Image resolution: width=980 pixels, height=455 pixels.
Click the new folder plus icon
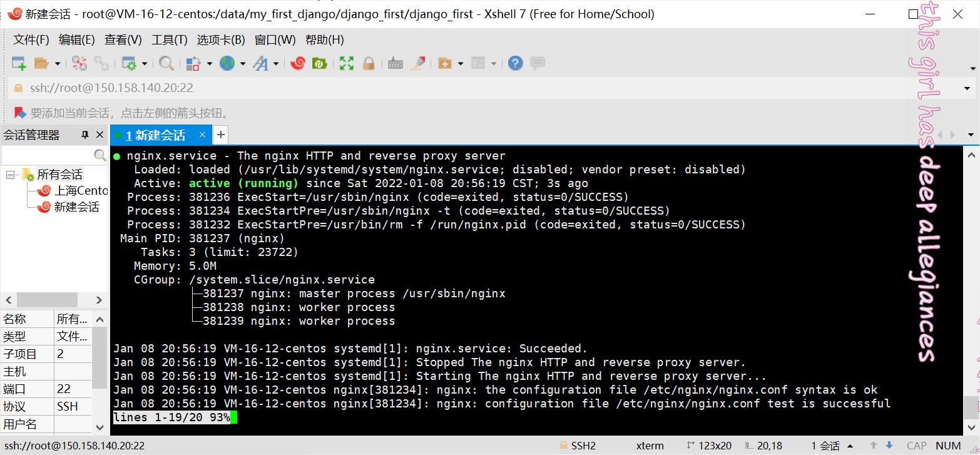tap(445, 63)
